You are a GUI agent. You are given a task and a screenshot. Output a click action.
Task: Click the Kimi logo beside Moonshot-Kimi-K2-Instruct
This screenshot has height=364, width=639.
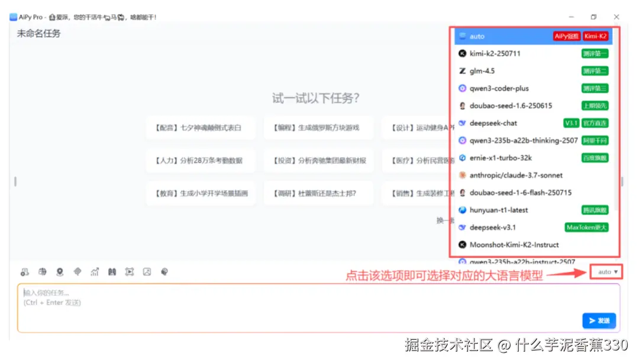(x=462, y=245)
